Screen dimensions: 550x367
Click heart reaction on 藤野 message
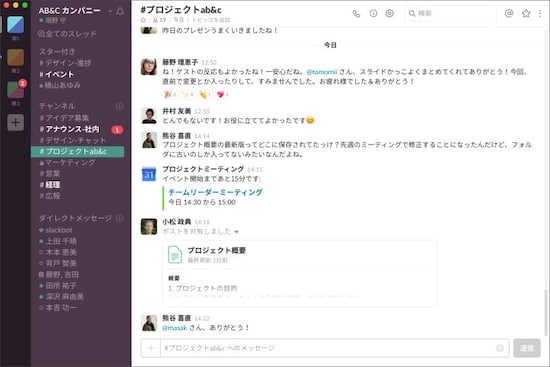click(222, 94)
